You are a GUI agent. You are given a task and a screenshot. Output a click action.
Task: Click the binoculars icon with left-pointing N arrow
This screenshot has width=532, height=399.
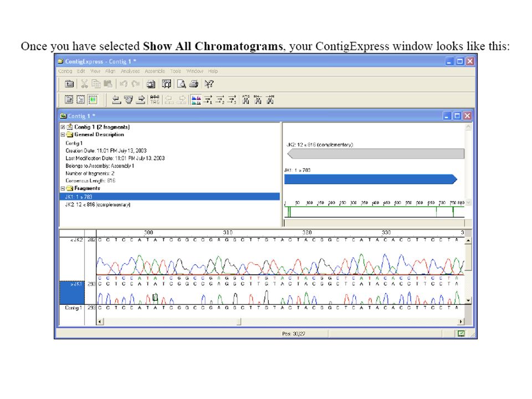(258, 100)
